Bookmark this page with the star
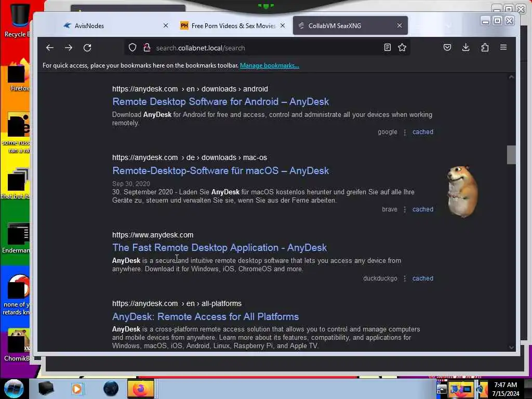The width and height of the screenshot is (532, 399). [x=402, y=47]
